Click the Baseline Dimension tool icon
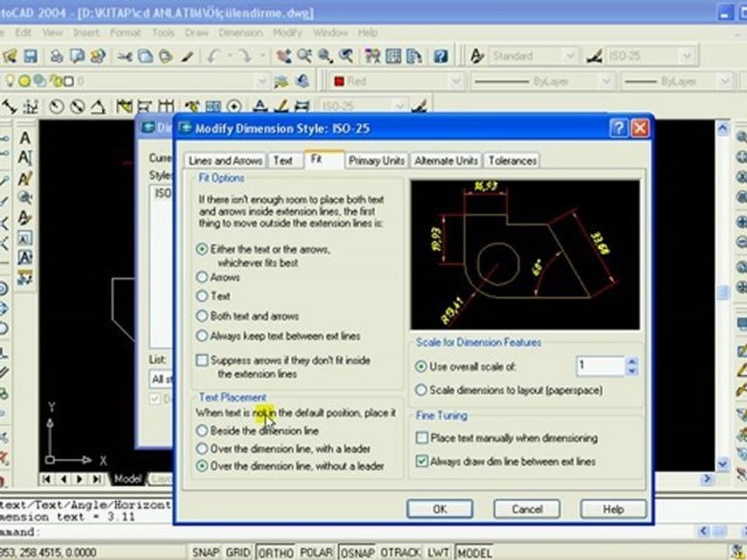Screen dimensions: 747x560 pyautogui.click(x=145, y=107)
